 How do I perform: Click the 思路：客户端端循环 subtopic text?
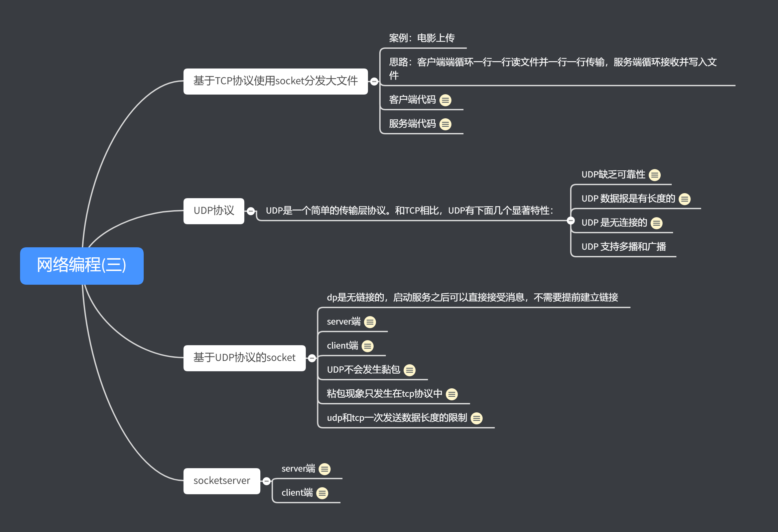[x=552, y=68]
